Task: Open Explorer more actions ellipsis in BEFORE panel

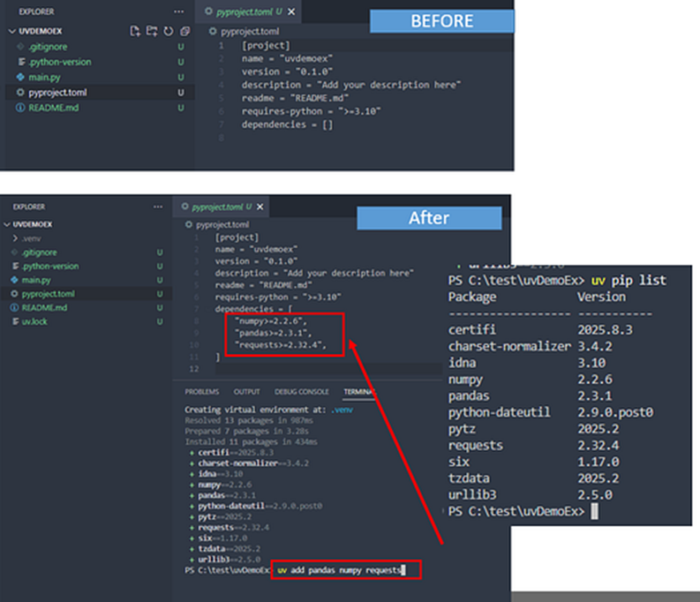Action: (x=179, y=12)
